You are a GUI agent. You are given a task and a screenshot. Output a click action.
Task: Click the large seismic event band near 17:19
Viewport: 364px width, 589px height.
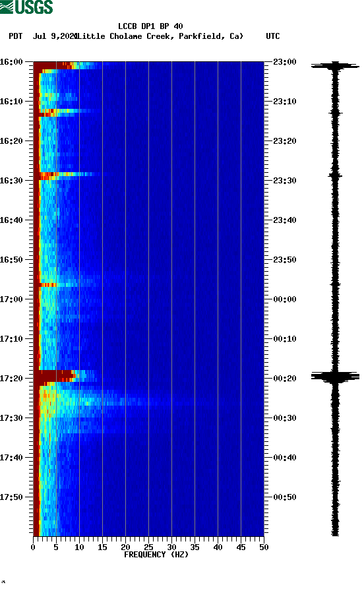(x=66, y=376)
